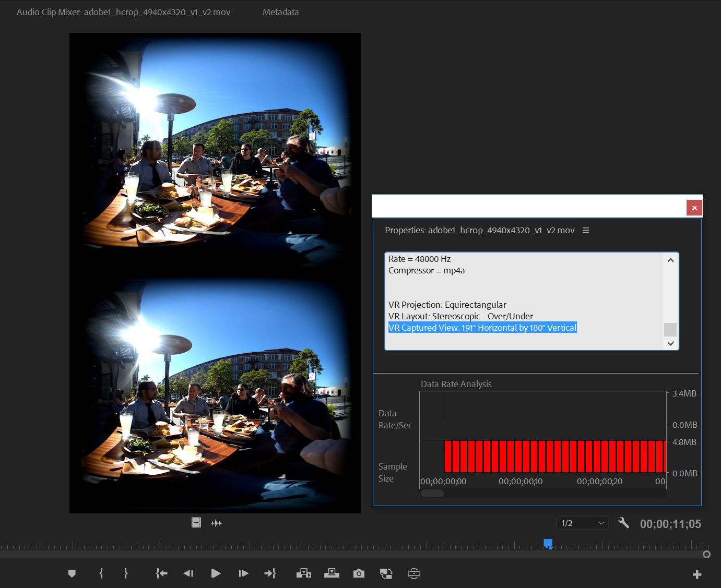This screenshot has height=588, width=721.
Task: Open the playback resolution 1/2 dropdown
Action: pos(582,523)
